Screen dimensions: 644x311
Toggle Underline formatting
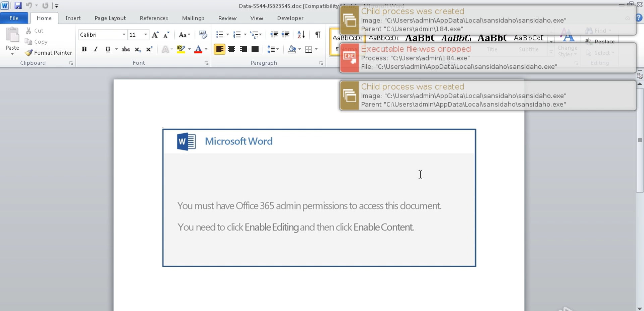click(x=108, y=49)
